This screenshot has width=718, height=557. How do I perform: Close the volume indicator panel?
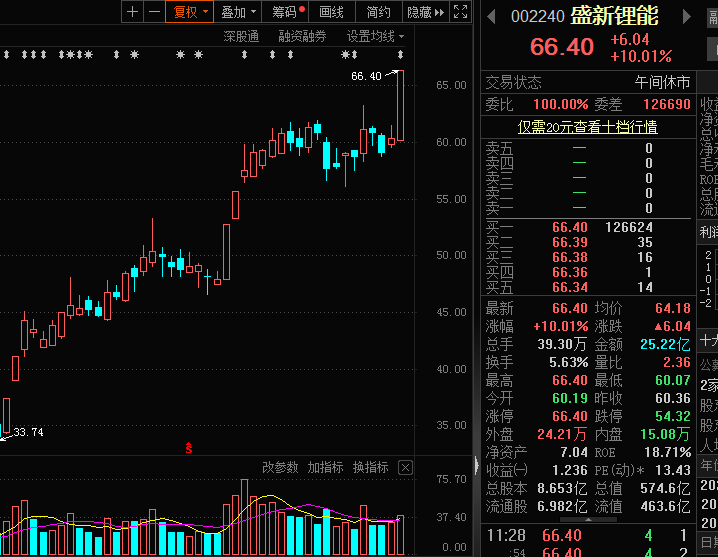[x=405, y=467]
